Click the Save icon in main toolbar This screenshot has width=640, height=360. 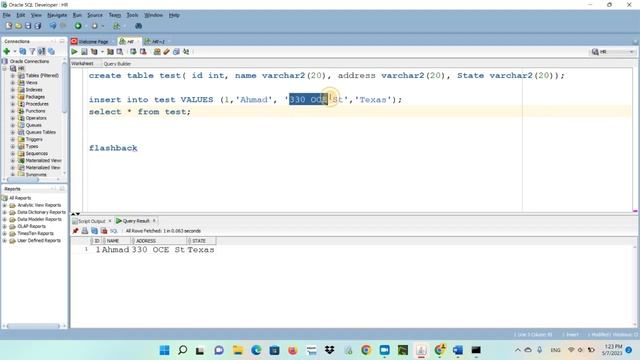tap(28, 26)
